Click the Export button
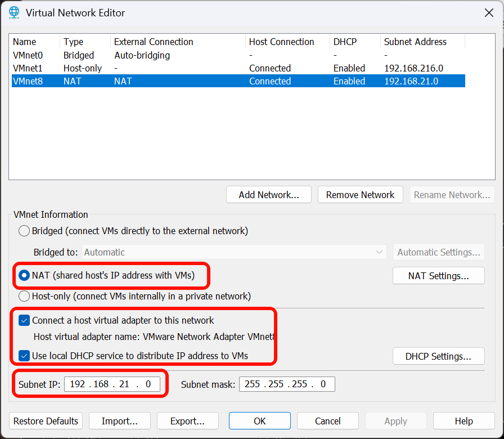Viewport: 504px width, 439px height. click(188, 420)
